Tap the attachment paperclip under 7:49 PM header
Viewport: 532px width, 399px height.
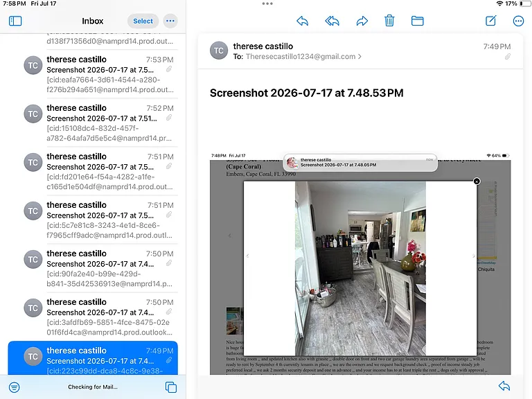pyautogui.click(x=508, y=57)
